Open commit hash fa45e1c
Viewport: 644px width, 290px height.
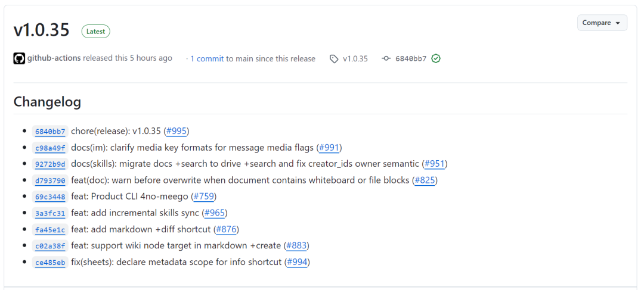point(50,230)
